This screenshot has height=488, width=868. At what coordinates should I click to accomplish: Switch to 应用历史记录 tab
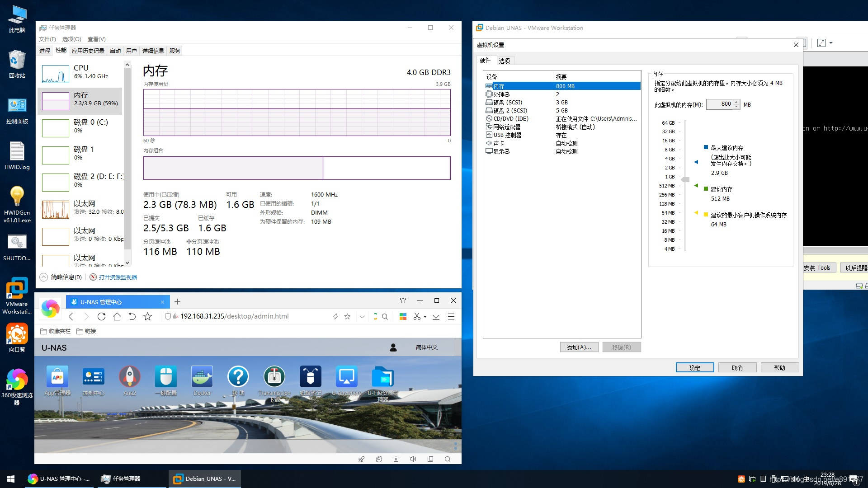(x=88, y=51)
